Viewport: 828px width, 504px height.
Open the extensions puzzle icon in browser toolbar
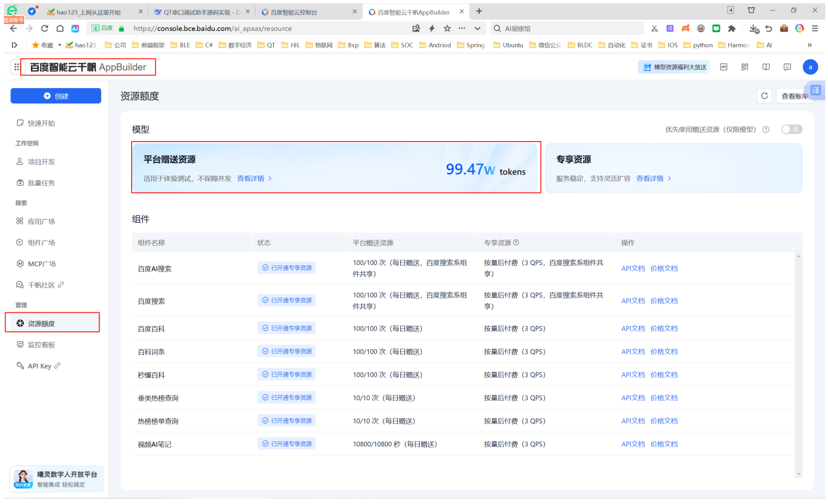(732, 29)
